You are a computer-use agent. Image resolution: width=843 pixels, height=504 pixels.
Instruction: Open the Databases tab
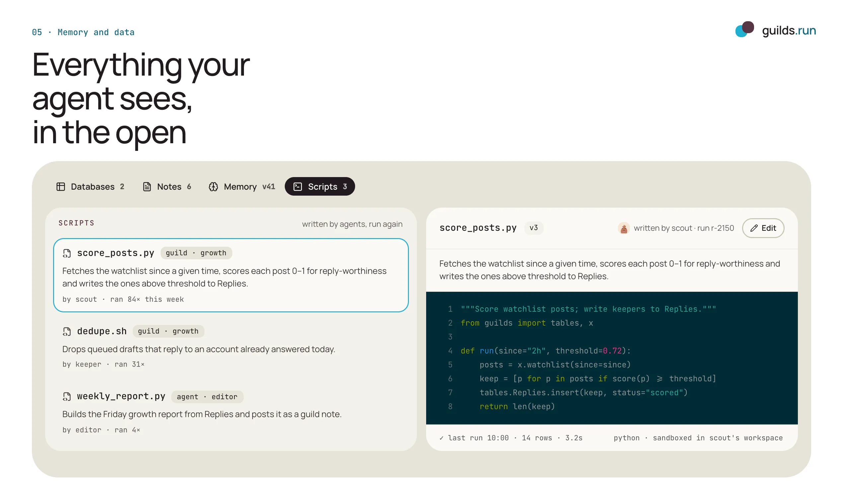(x=90, y=186)
